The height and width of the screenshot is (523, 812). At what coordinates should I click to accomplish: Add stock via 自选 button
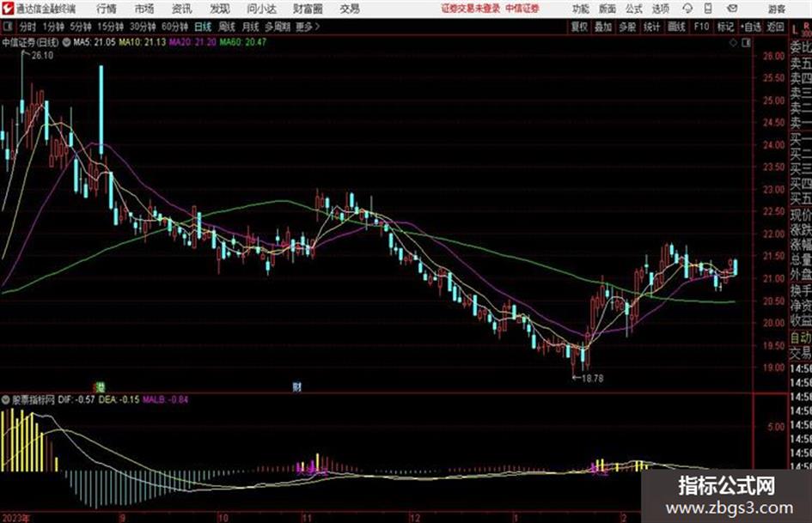pyautogui.click(x=750, y=27)
